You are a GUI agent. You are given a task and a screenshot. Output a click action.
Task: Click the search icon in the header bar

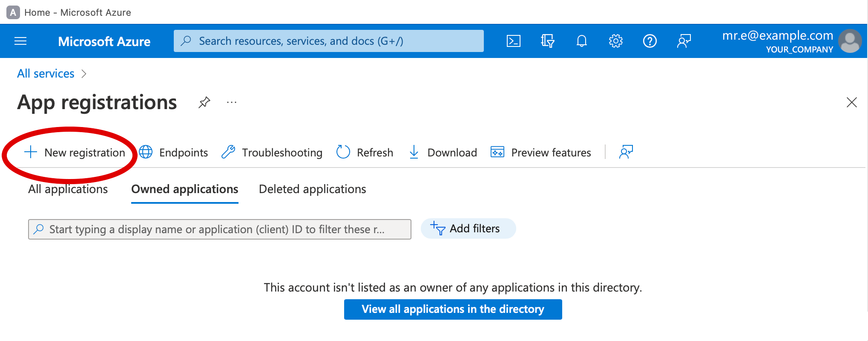186,41
